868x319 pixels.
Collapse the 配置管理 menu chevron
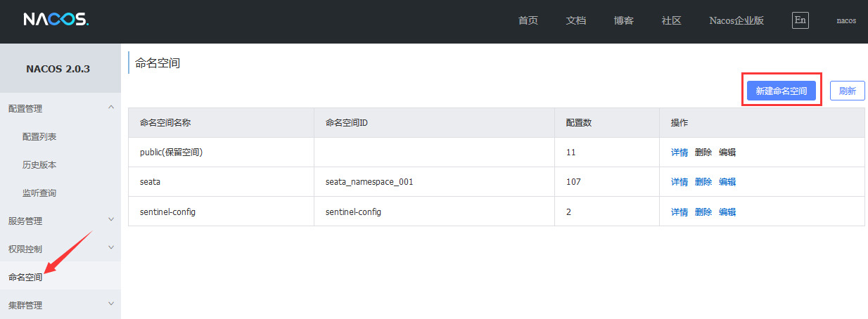point(110,108)
